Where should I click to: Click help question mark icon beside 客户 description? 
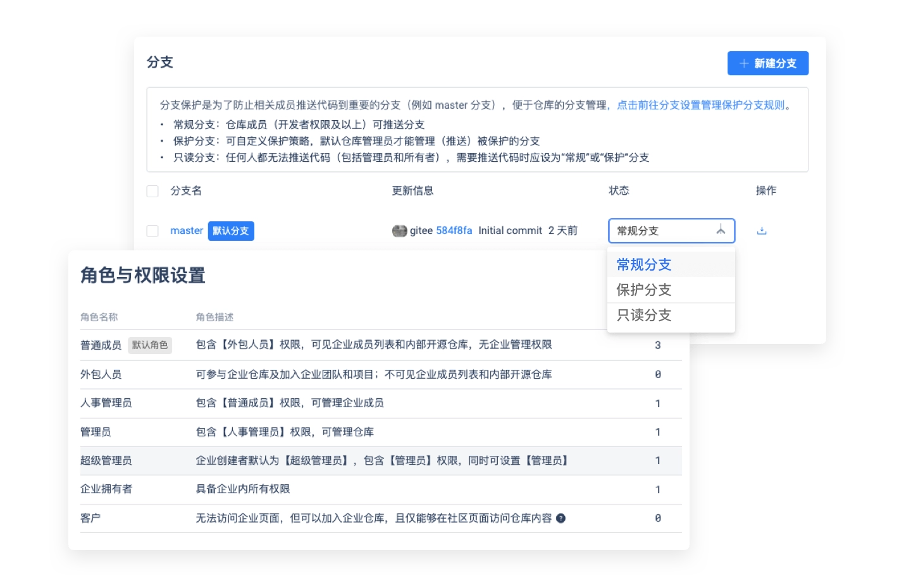561,518
